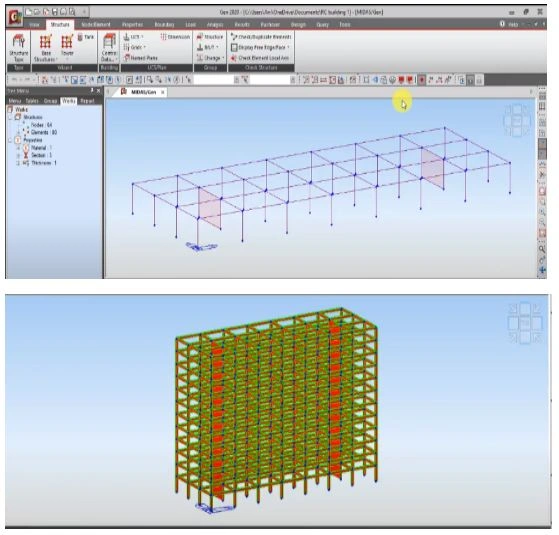Image resolution: width=559 pixels, height=535 pixels.
Task: Open the Base Structures wizard
Action: (x=45, y=48)
